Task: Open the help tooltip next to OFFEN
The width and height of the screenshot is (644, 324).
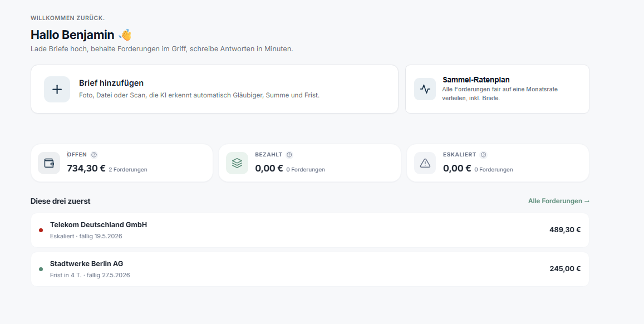Action: tap(94, 155)
